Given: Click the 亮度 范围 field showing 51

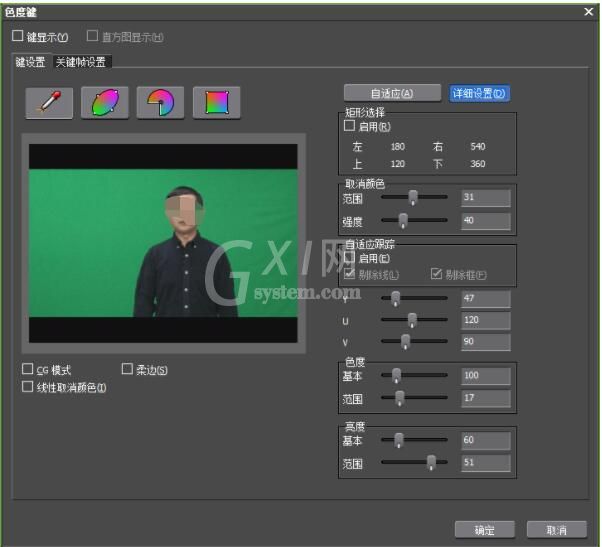Looking at the screenshot, I should click(486, 463).
